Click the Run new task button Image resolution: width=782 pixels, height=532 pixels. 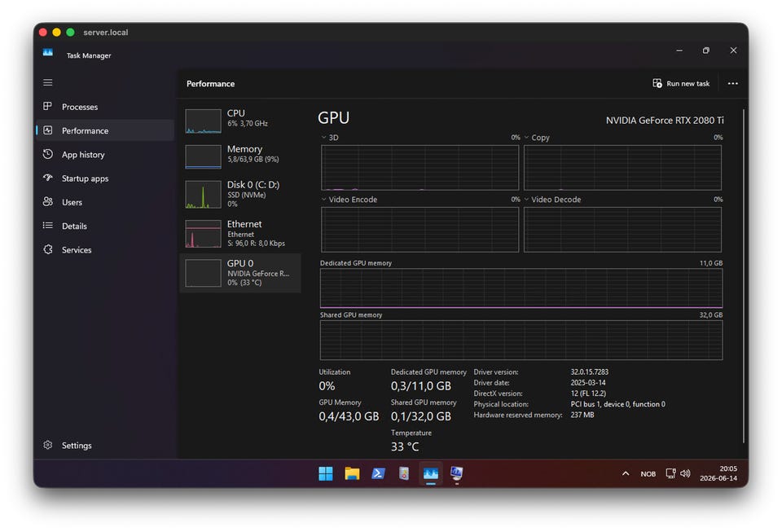[x=681, y=83]
